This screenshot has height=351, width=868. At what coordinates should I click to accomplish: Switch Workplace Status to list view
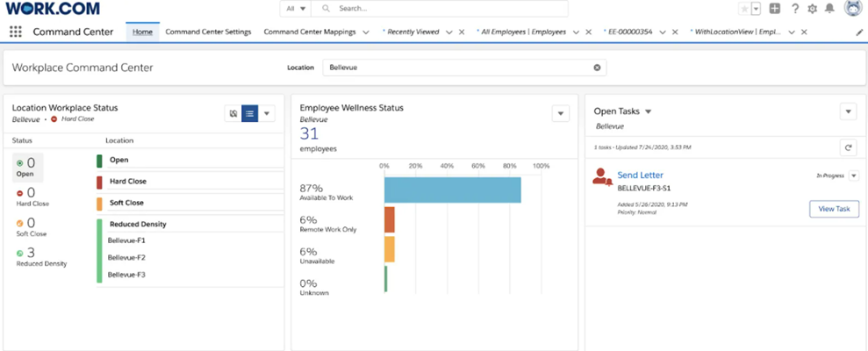coord(250,113)
